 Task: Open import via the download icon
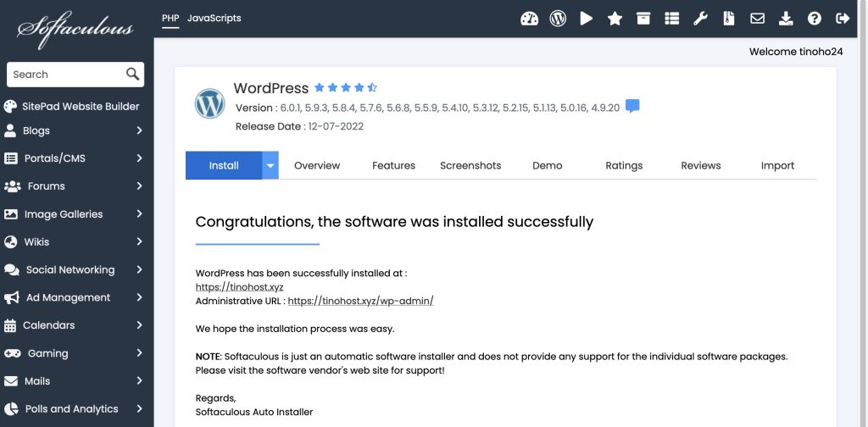[x=786, y=19]
